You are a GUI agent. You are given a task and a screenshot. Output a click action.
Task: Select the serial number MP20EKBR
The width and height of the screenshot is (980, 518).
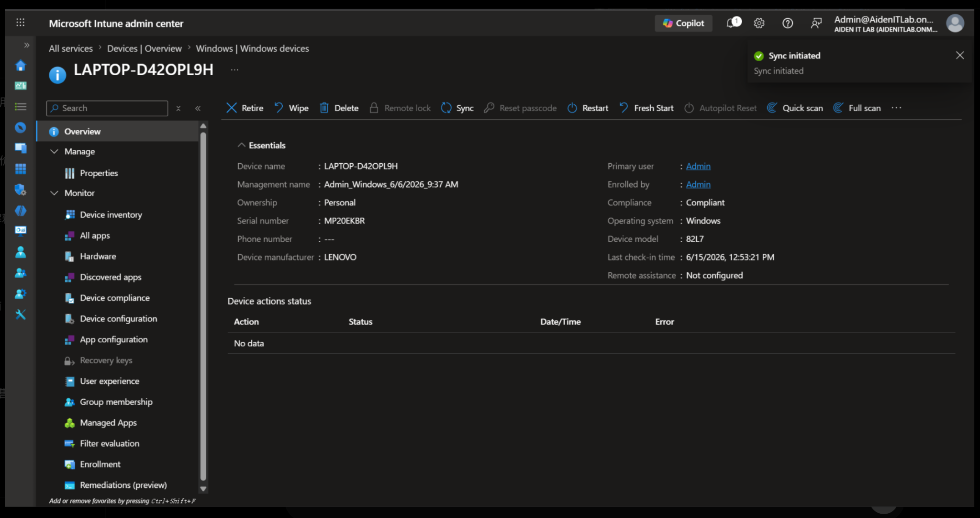[x=344, y=221]
